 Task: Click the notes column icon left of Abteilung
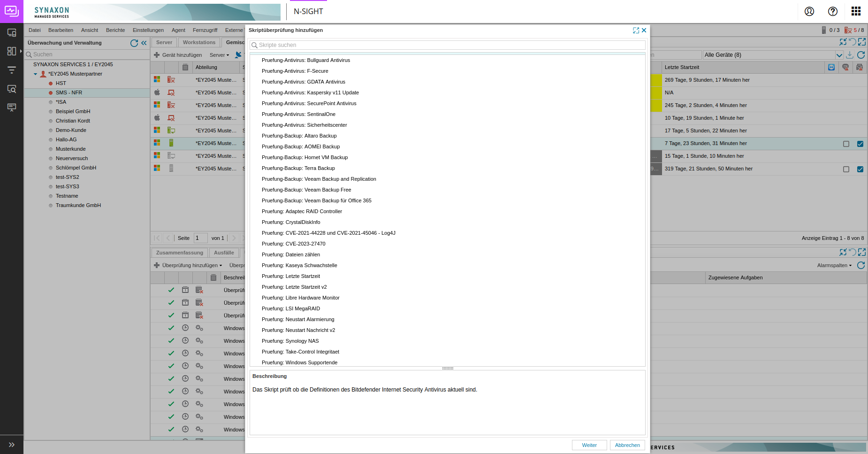[x=185, y=67]
